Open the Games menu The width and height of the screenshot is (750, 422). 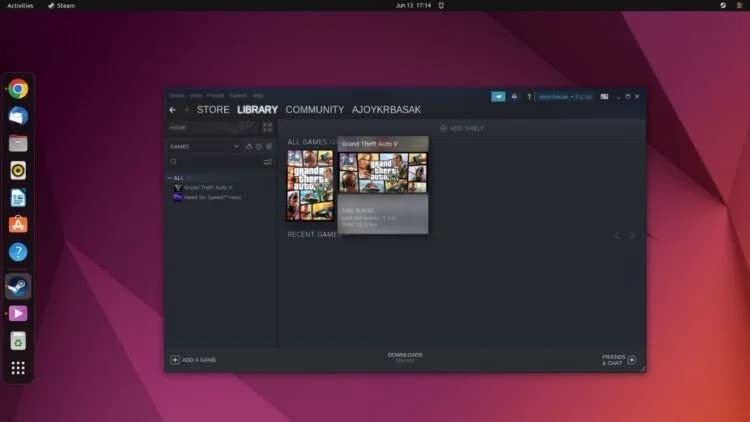[238, 95]
